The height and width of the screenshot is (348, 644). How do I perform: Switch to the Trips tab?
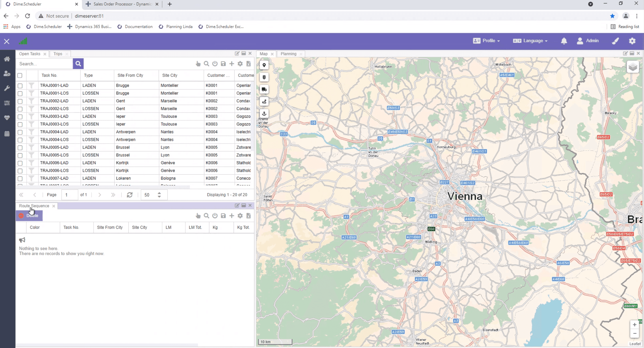tap(58, 54)
